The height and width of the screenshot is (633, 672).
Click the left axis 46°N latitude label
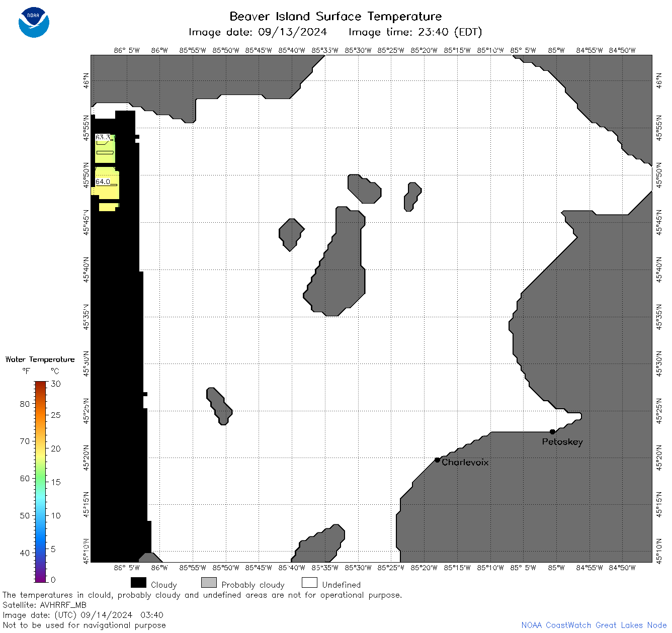pyautogui.click(x=87, y=80)
